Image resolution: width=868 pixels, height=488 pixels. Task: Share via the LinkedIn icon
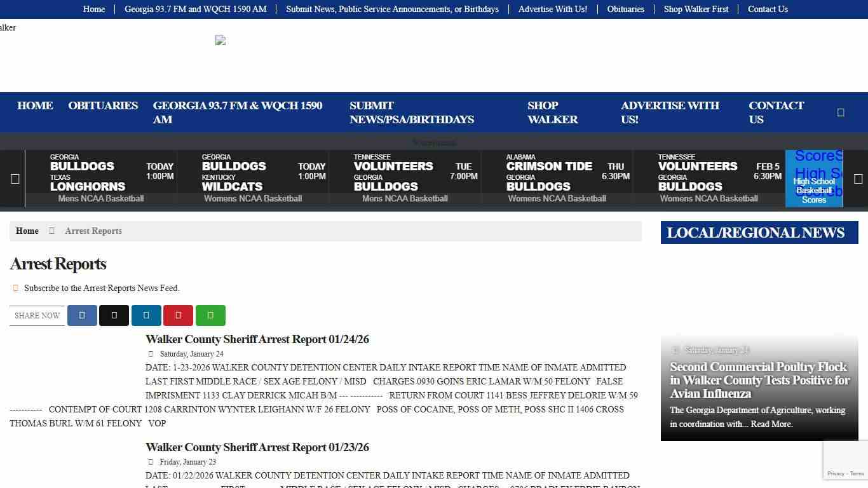[146, 315]
